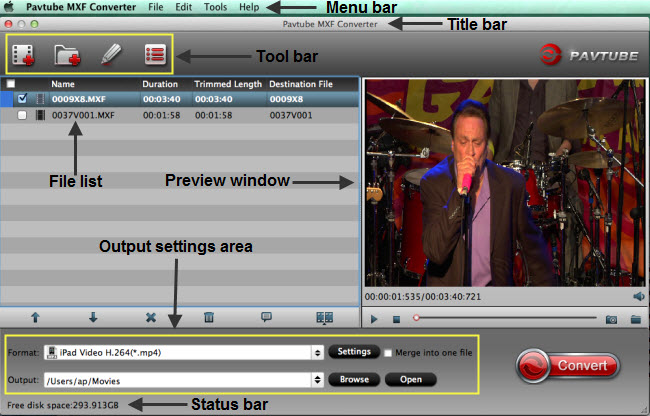Click the red Convert button
650x416 pixels.
tap(568, 366)
